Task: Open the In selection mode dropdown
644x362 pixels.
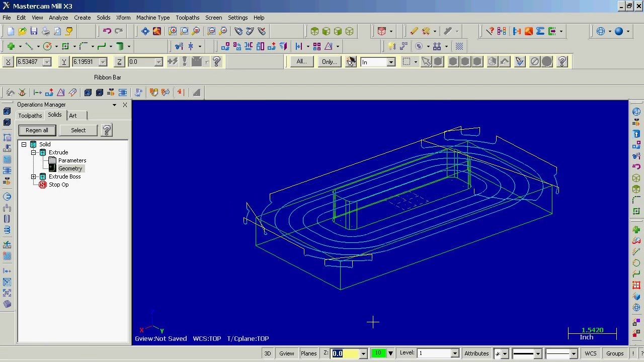Action: [391, 62]
